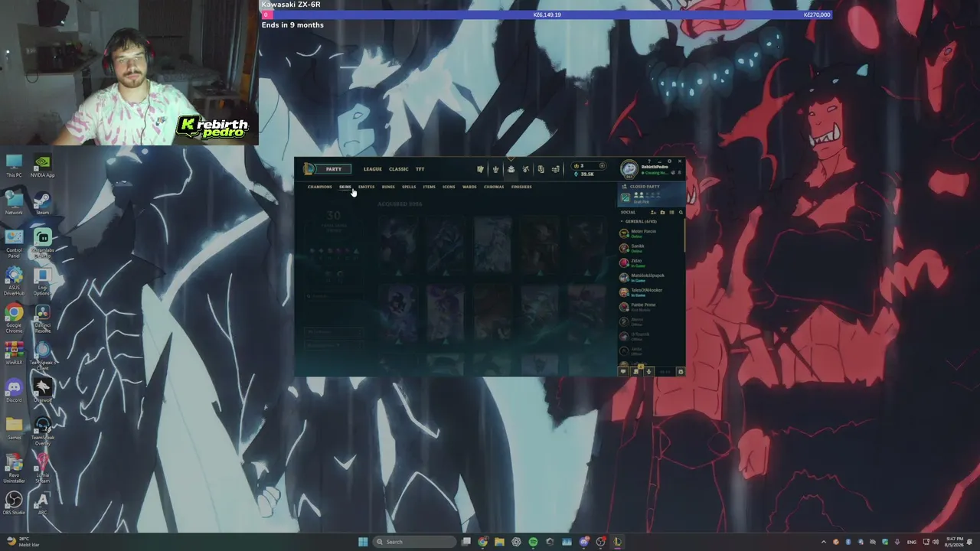Open chat with friend Meter Pancin
The width and height of the screenshot is (980, 551).
click(x=651, y=233)
